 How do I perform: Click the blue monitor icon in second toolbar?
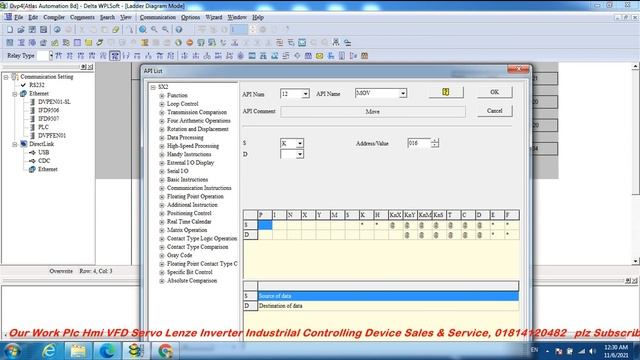[x=302, y=42]
